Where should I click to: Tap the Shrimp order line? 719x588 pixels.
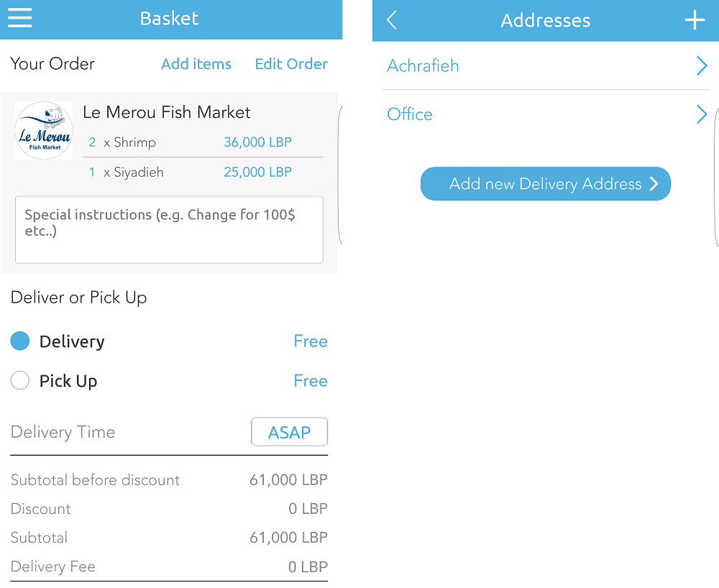tap(134, 142)
